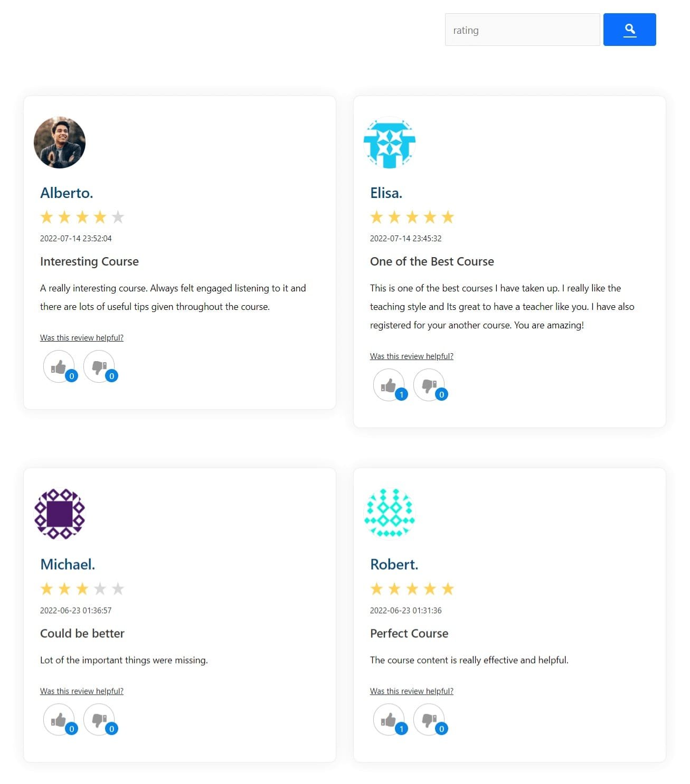Downvote Robert's Perfect Course review
Image resolution: width=690 pixels, height=784 pixels.
tap(429, 719)
